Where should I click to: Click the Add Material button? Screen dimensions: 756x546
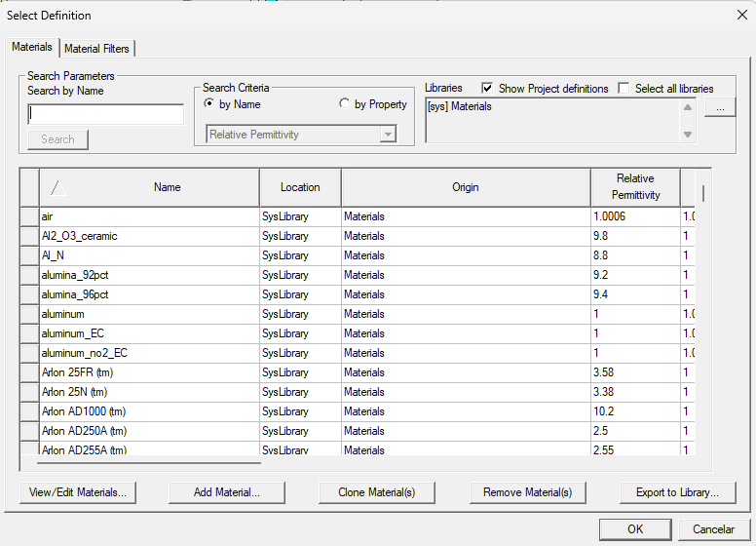click(x=227, y=492)
